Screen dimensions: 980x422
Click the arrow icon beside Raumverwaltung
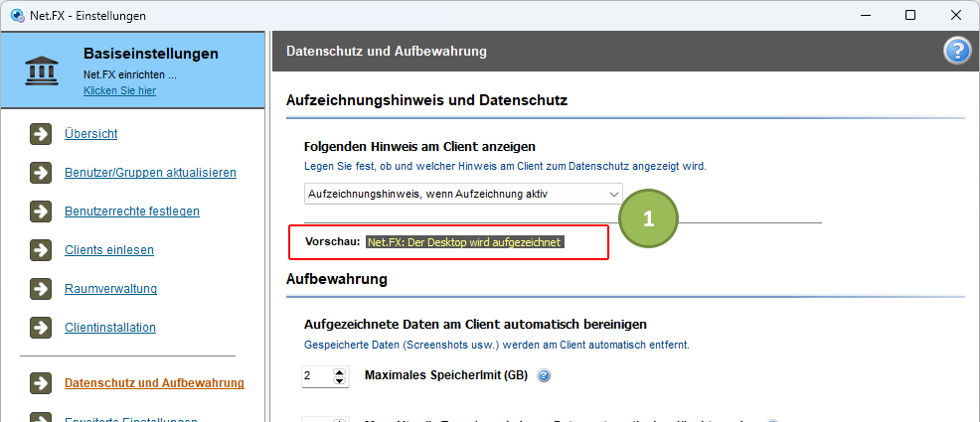(41, 288)
